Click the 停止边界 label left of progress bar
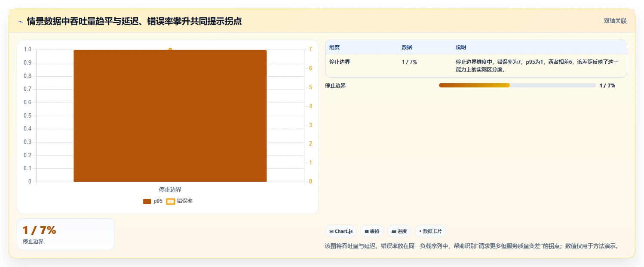The image size is (644, 267). [x=335, y=86]
